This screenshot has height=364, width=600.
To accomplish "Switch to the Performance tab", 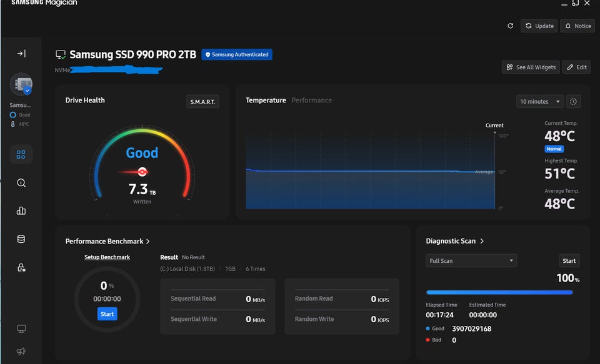I will [x=311, y=101].
